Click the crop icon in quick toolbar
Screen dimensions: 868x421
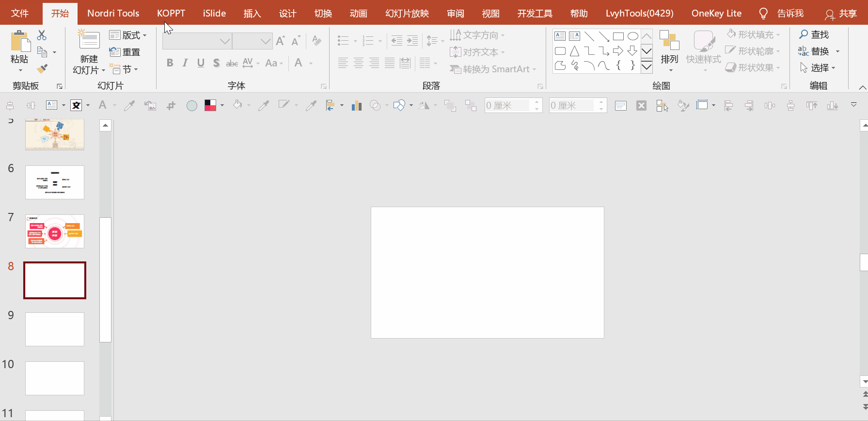[171, 105]
